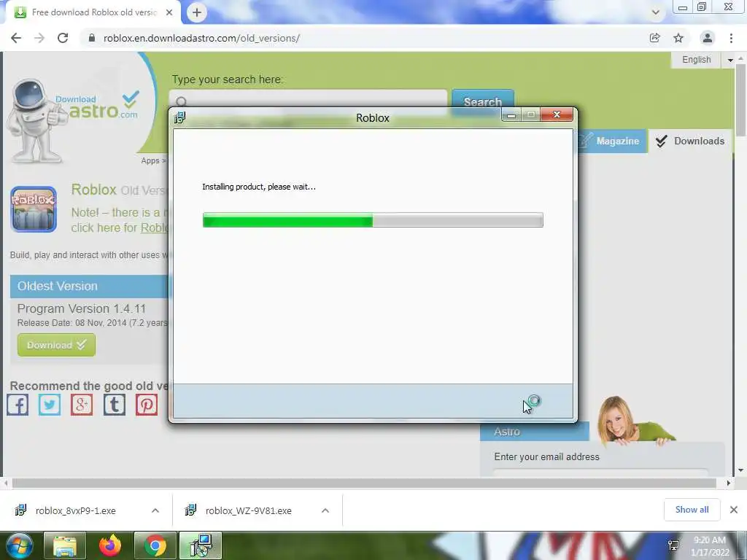Minimize the Roblox installer window
Viewport: 747px width, 560px height.
(x=511, y=114)
